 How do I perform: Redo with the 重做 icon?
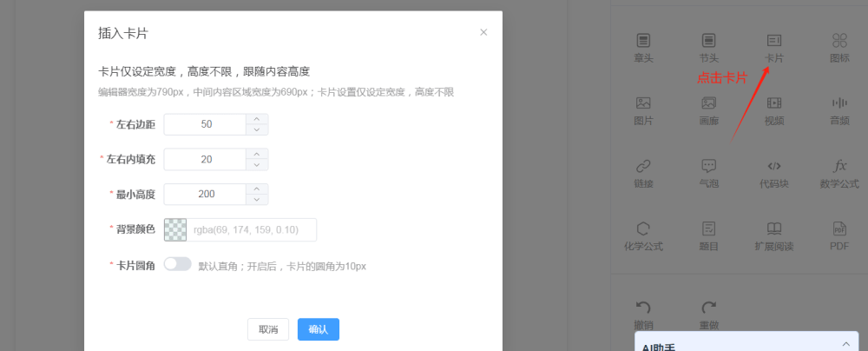pos(708,308)
